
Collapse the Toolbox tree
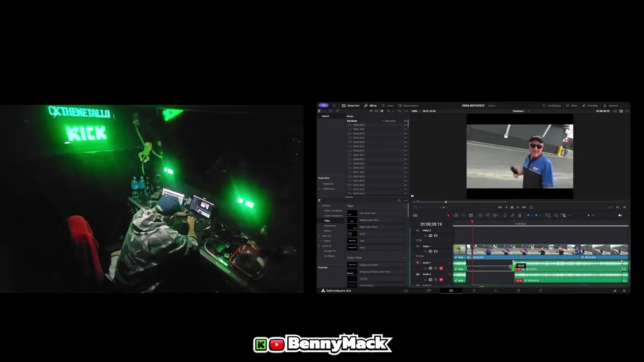tap(319, 206)
